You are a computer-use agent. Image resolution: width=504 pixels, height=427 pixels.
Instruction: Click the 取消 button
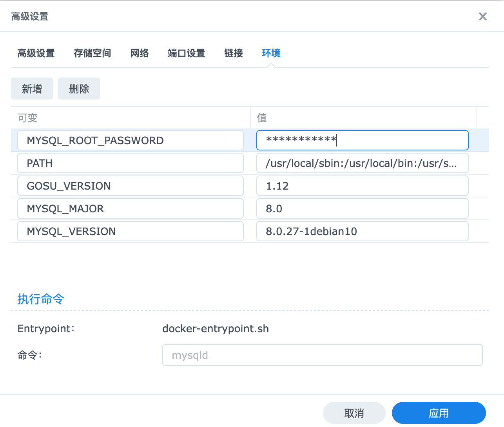[x=354, y=413]
